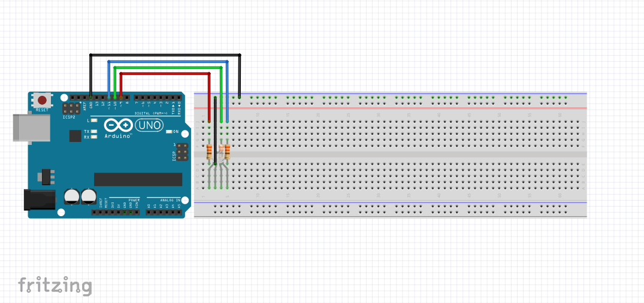Click the POWER header label
644x303 pixels.
click(134, 200)
